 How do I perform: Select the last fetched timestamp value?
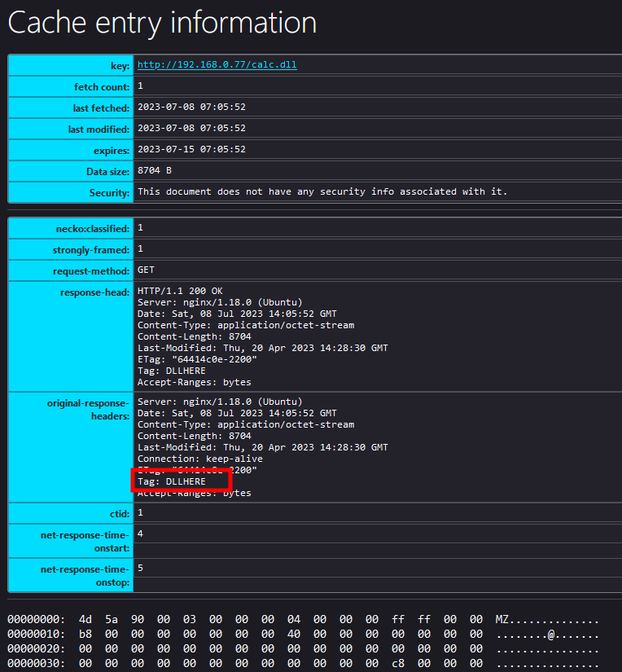[191, 108]
